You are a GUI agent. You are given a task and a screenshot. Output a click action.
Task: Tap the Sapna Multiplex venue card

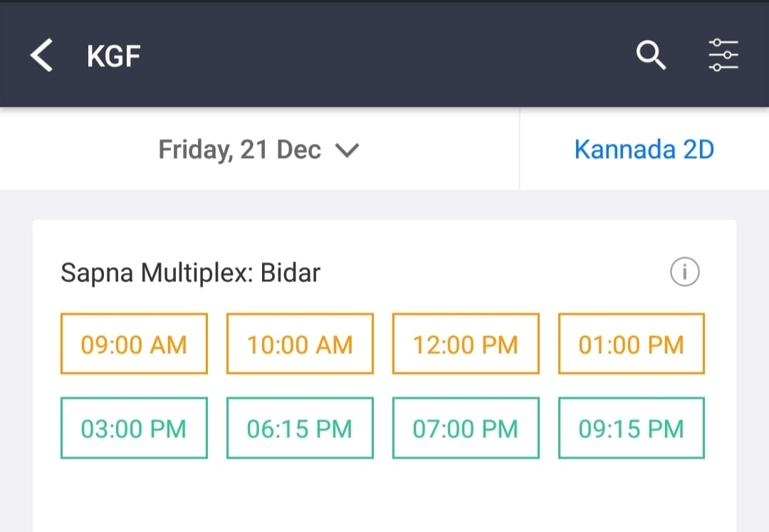point(384,375)
